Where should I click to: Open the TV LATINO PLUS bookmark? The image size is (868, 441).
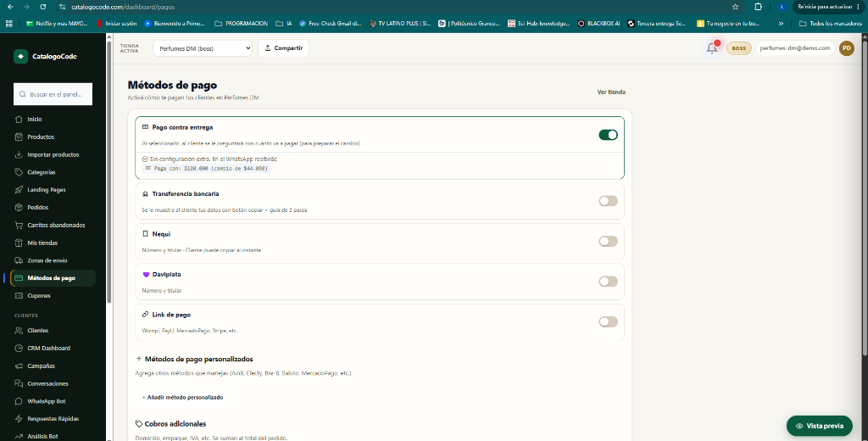click(x=400, y=24)
